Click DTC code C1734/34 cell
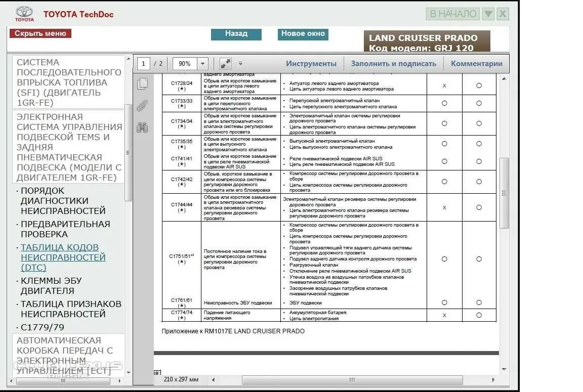The width and height of the screenshot is (583, 392). (x=182, y=124)
